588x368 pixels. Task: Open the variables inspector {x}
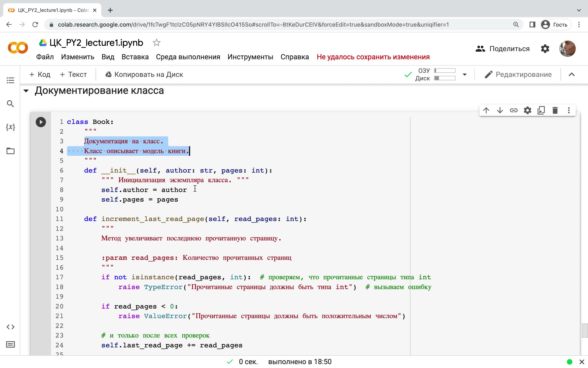(x=10, y=127)
